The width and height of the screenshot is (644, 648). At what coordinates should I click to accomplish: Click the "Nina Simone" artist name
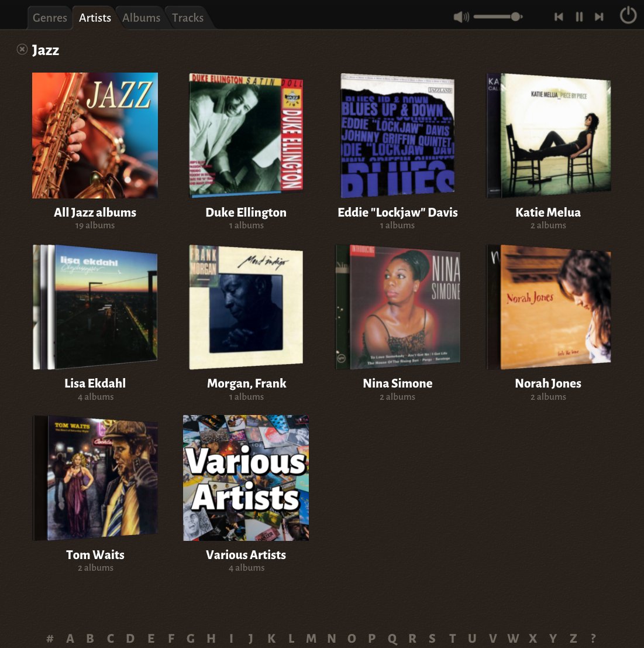tap(398, 383)
